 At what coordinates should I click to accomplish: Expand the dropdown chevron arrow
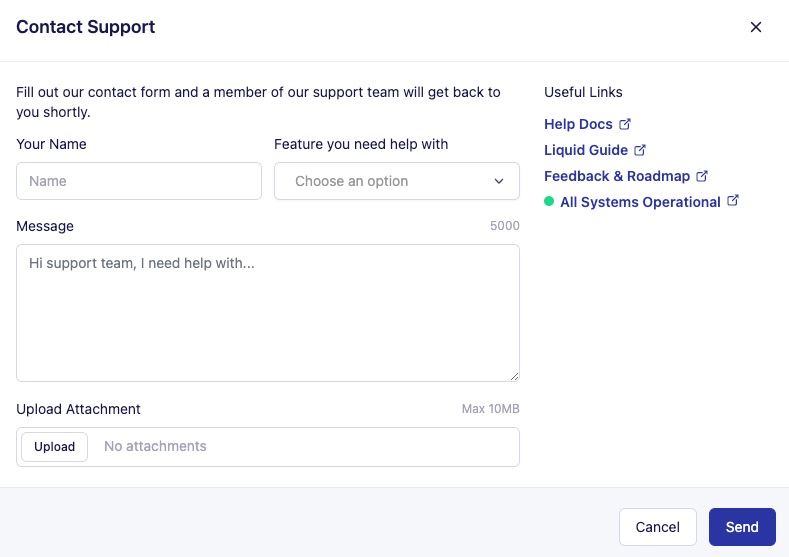point(499,182)
